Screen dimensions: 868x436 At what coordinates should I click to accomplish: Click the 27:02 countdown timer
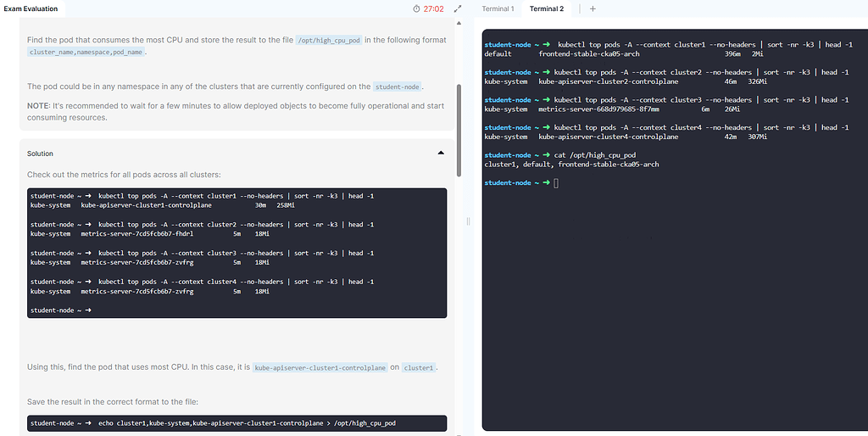[x=433, y=8]
